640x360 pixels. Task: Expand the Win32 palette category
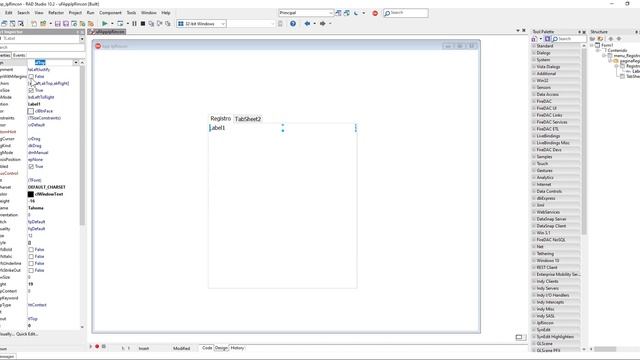point(534,80)
